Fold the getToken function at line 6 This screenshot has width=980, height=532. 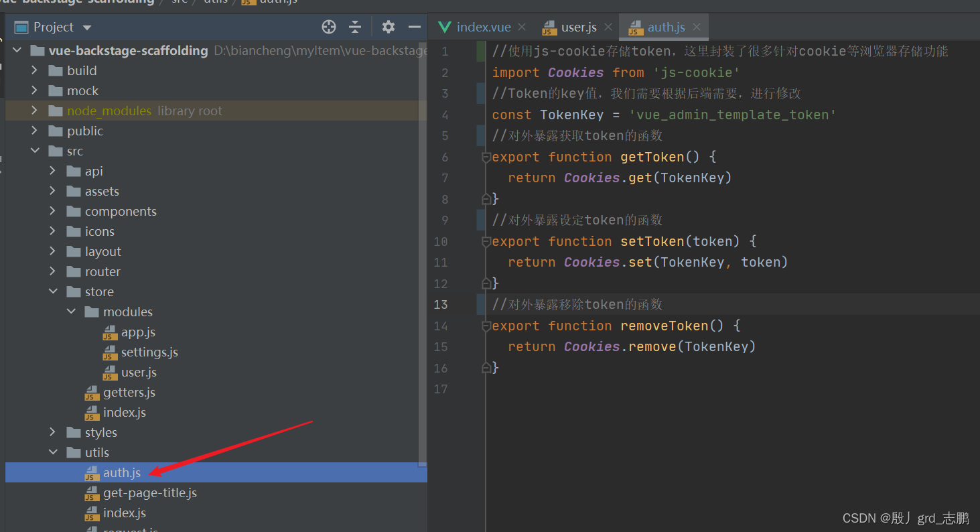(x=486, y=157)
